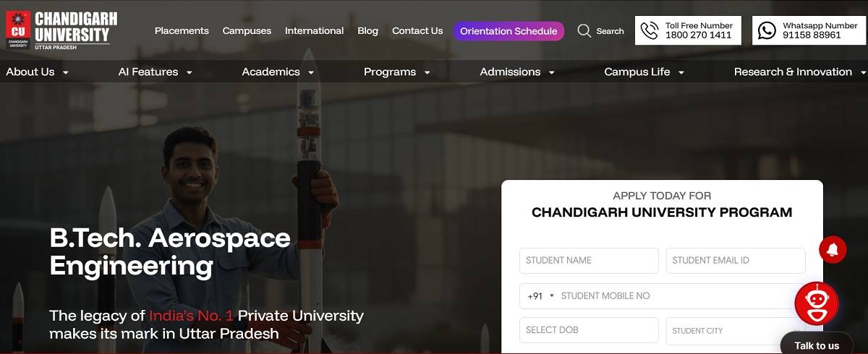Viewport: 868px width, 354px height.
Task: Open the Placements link
Action: point(182,31)
